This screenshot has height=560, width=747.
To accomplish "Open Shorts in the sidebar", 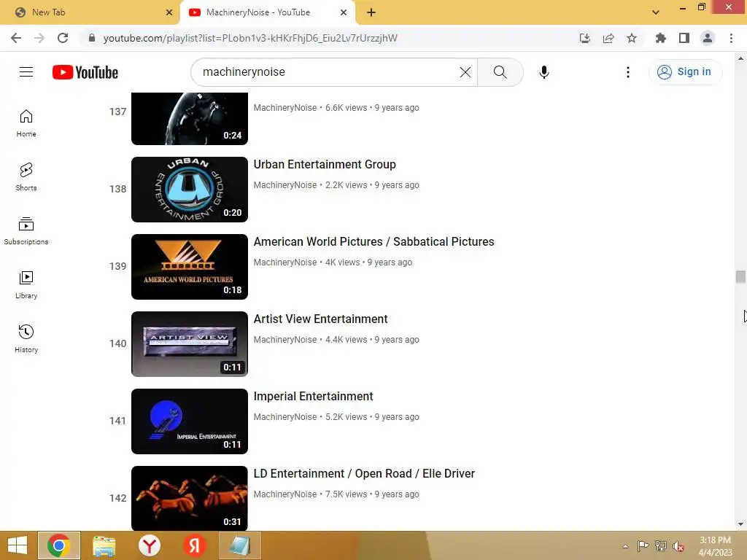I will point(26,177).
